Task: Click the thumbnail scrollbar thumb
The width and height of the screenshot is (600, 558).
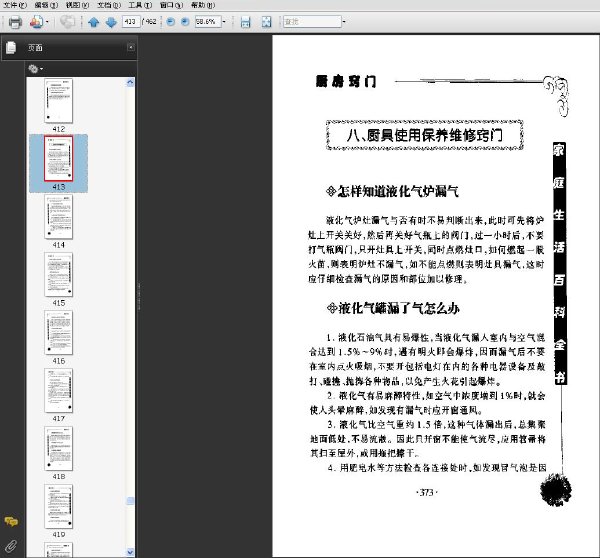Action: click(x=130, y=501)
